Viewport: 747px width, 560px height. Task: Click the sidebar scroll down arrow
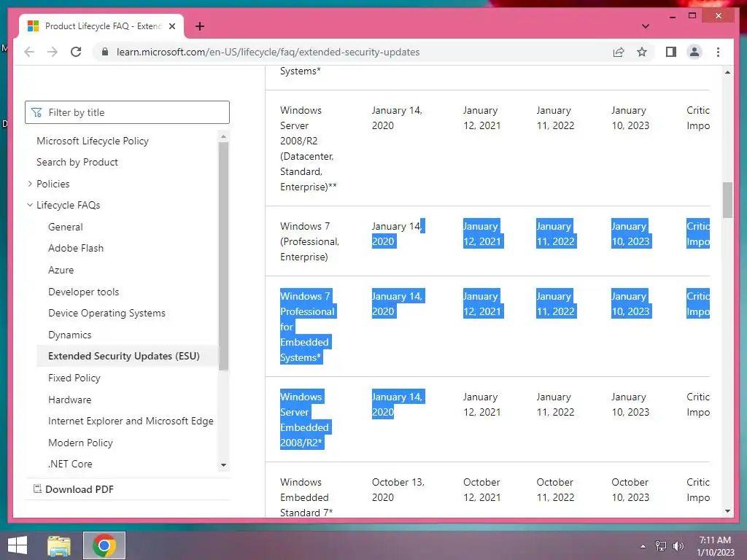[223, 464]
